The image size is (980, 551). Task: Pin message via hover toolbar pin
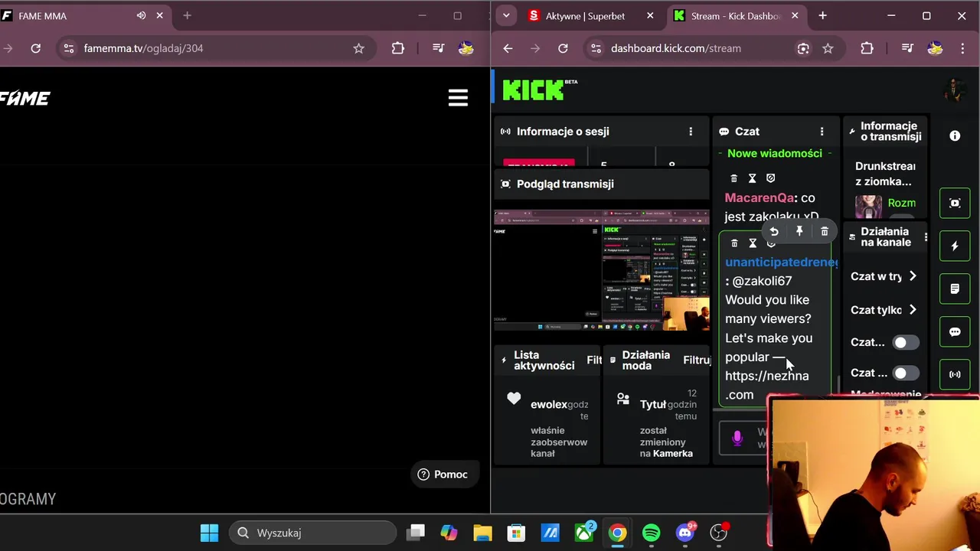pyautogui.click(x=799, y=232)
